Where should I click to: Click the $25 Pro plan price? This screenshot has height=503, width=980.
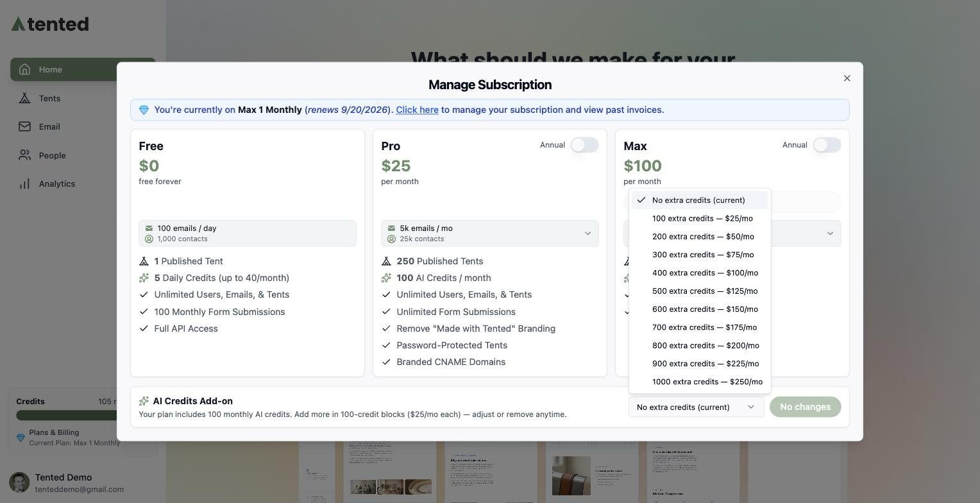click(x=396, y=166)
